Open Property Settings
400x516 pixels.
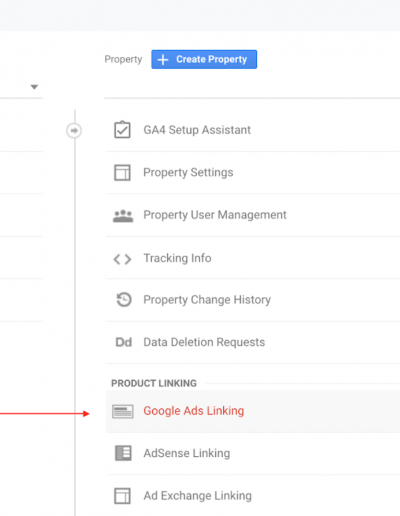(253, 173)
